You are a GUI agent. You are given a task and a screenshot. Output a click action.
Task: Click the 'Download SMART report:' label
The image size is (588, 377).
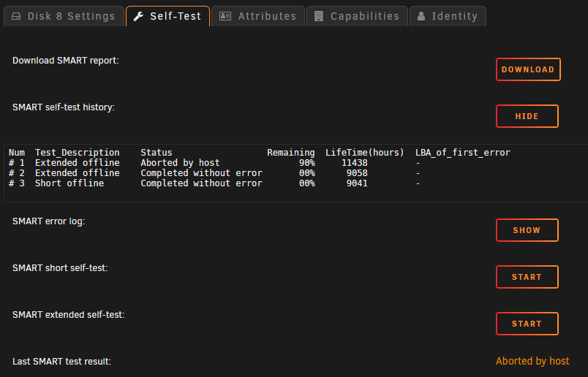tap(66, 61)
